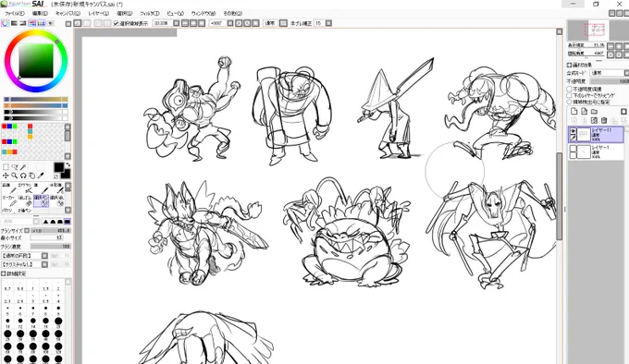This screenshot has height=364, width=629.
Task: Select the zoom magnifier tool
Action: 15,176
